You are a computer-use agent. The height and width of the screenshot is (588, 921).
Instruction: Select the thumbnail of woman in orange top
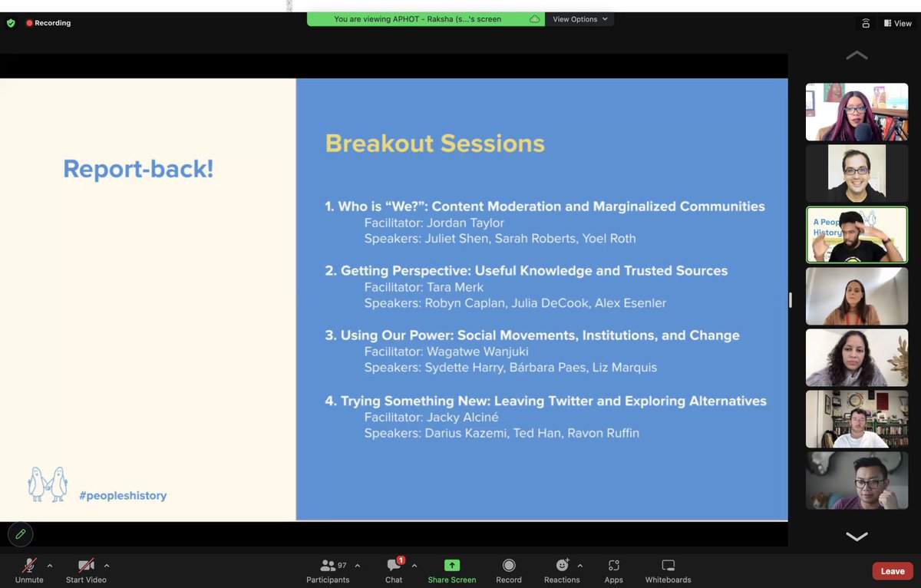click(857, 296)
